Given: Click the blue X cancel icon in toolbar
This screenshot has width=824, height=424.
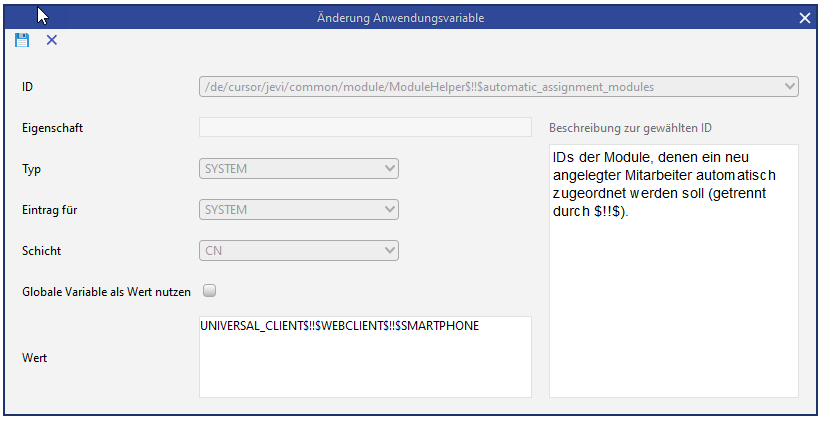Looking at the screenshot, I should point(52,40).
